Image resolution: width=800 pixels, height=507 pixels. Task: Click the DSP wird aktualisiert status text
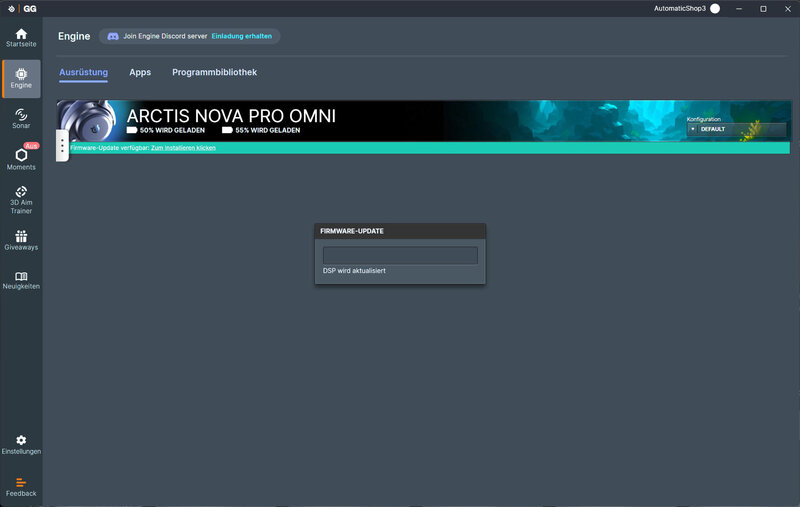pyautogui.click(x=354, y=271)
